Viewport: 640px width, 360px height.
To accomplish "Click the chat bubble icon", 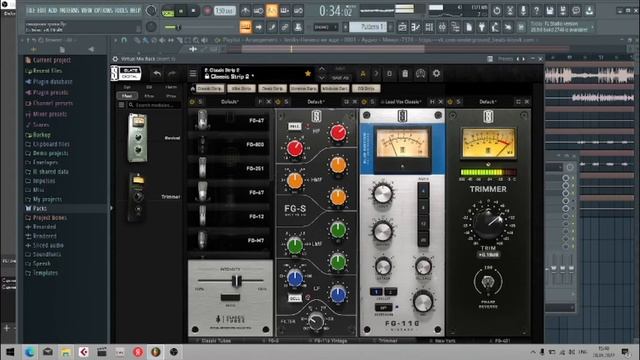I will tap(576, 11).
